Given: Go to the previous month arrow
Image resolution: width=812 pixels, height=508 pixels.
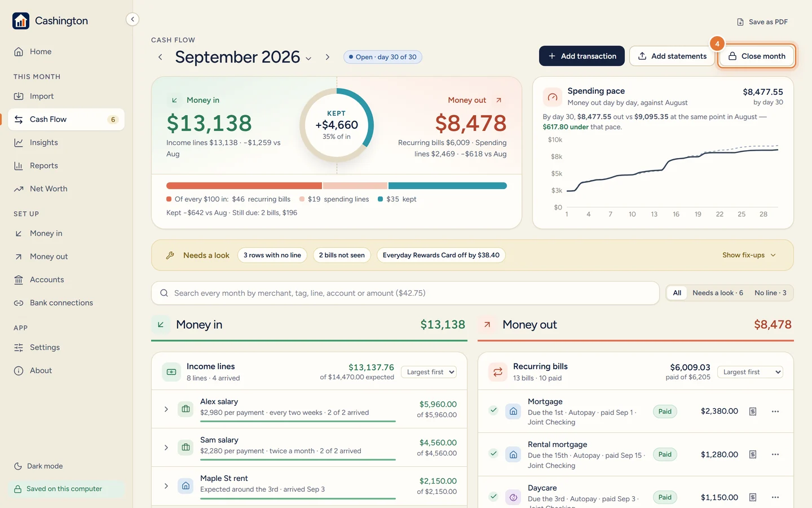Looking at the screenshot, I should [160, 57].
